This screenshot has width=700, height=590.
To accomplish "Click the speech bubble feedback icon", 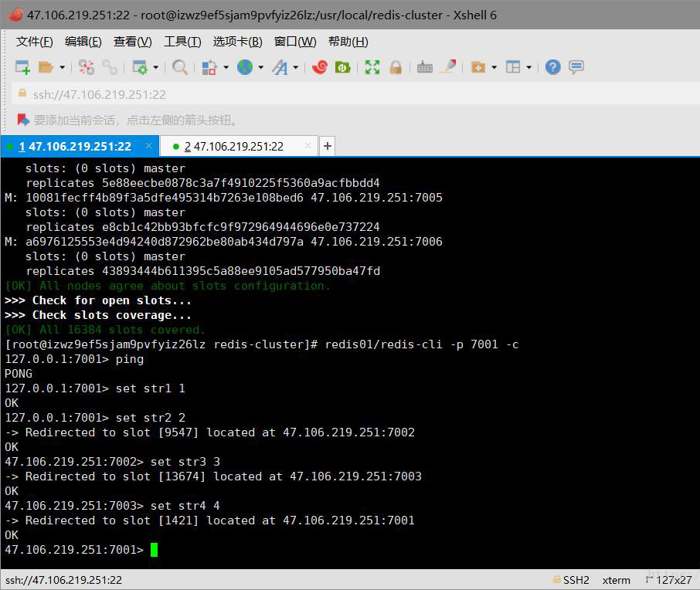I will pos(576,67).
